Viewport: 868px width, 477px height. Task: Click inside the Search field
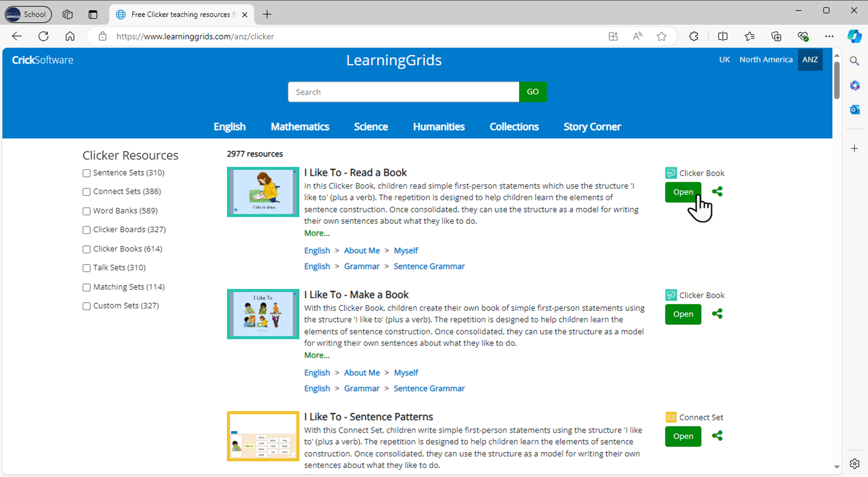point(403,92)
